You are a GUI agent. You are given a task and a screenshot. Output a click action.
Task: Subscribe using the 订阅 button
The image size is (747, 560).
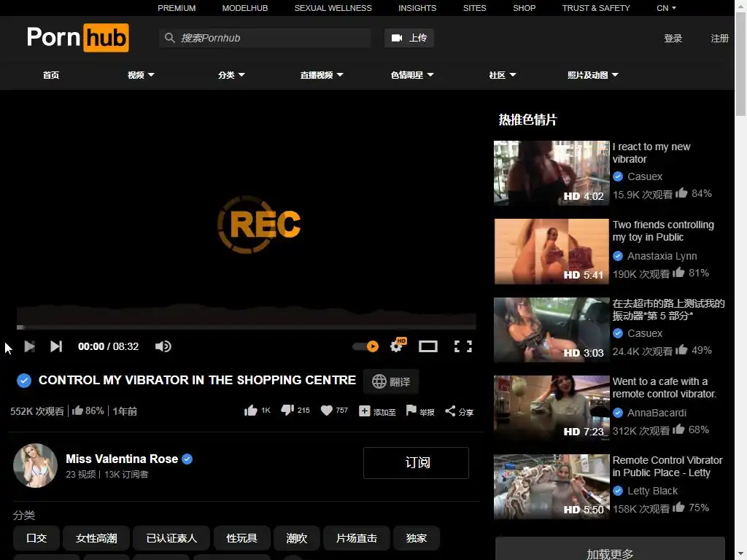point(416,463)
